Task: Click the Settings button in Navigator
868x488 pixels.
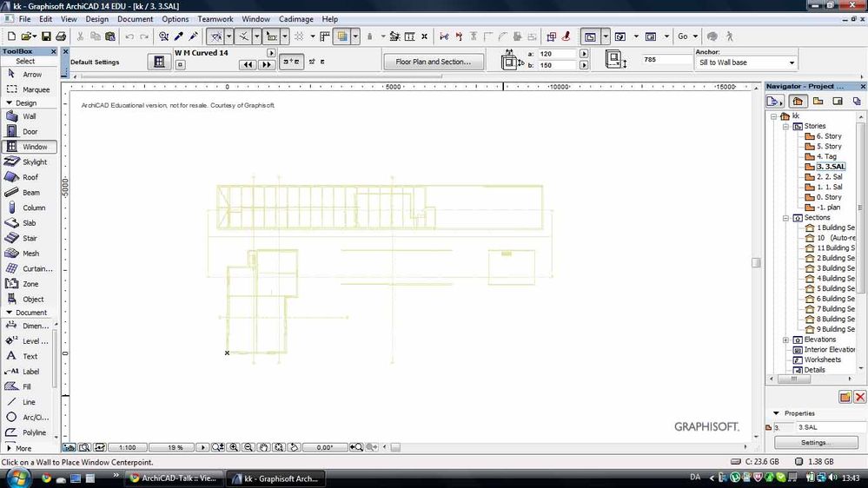Action: click(x=817, y=443)
